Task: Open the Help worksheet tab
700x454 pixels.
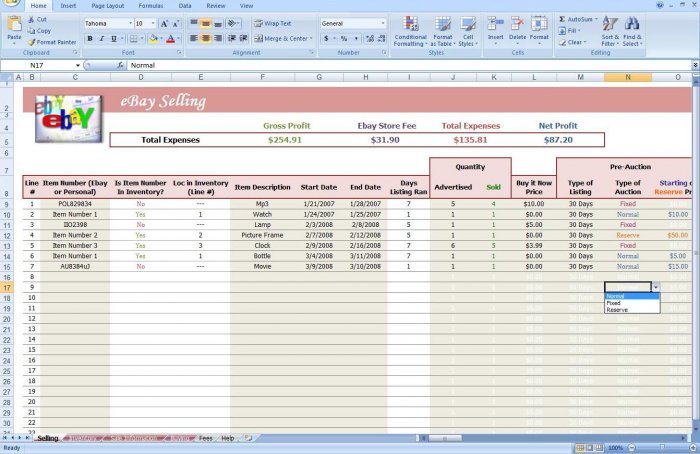Action: coord(228,438)
